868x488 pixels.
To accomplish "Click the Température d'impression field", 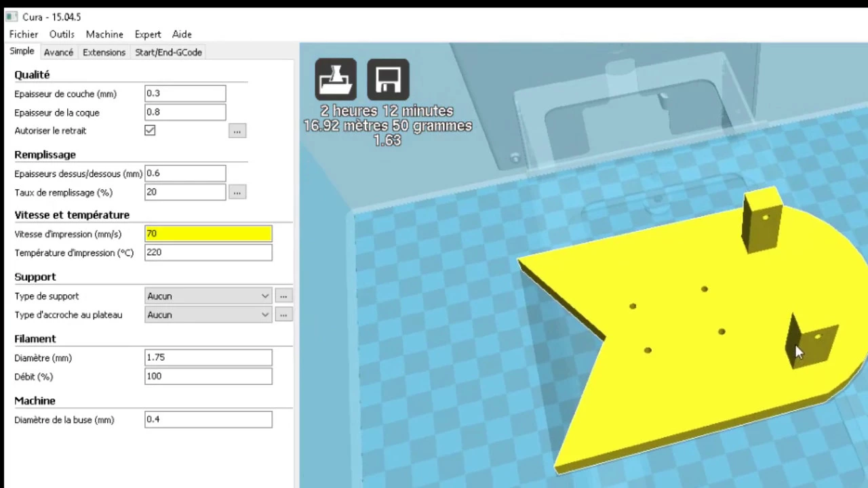I will click(x=208, y=252).
